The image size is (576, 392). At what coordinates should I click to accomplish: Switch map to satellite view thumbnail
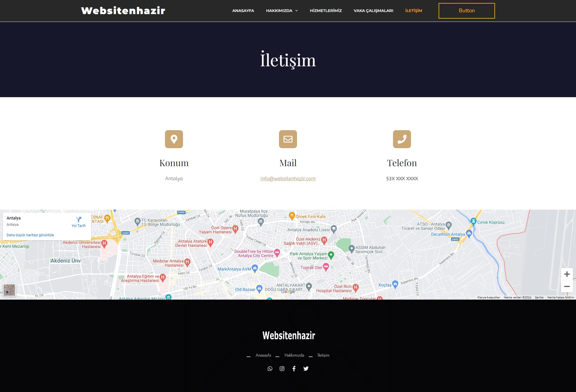(x=9, y=290)
